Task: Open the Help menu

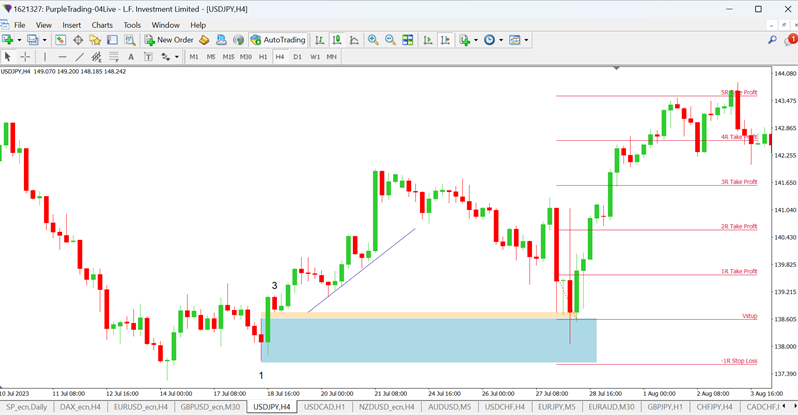Action: pyautogui.click(x=198, y=25)
